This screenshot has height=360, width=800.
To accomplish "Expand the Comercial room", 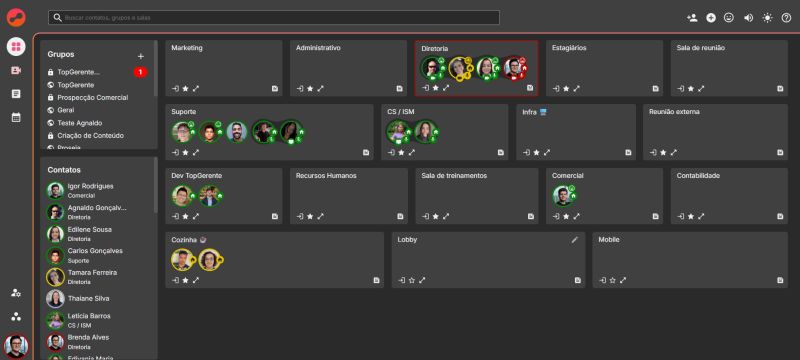I will coord(577,217).
